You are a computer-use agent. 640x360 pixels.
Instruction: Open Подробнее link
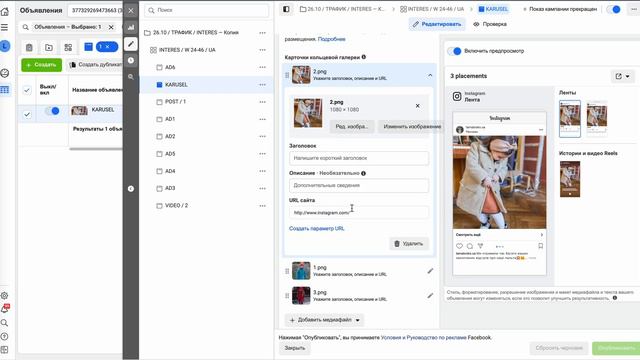pyautogui.click(x=331, y=39)
